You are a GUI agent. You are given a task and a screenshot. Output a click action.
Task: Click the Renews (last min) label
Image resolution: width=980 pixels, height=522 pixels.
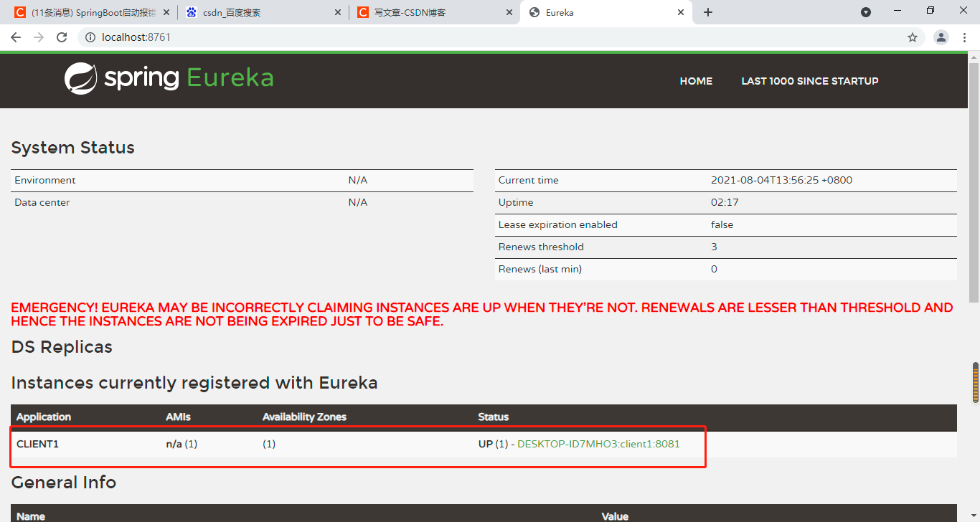point(540,269)
